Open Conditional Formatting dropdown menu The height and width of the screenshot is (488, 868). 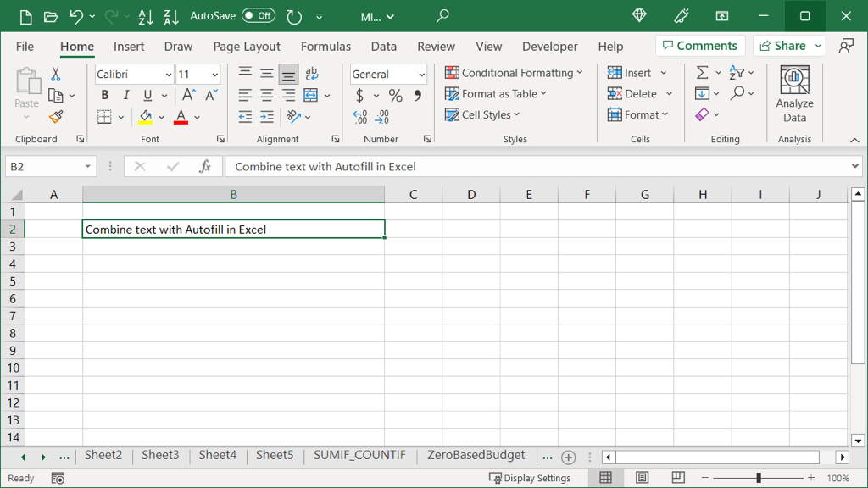coord(514,73)
